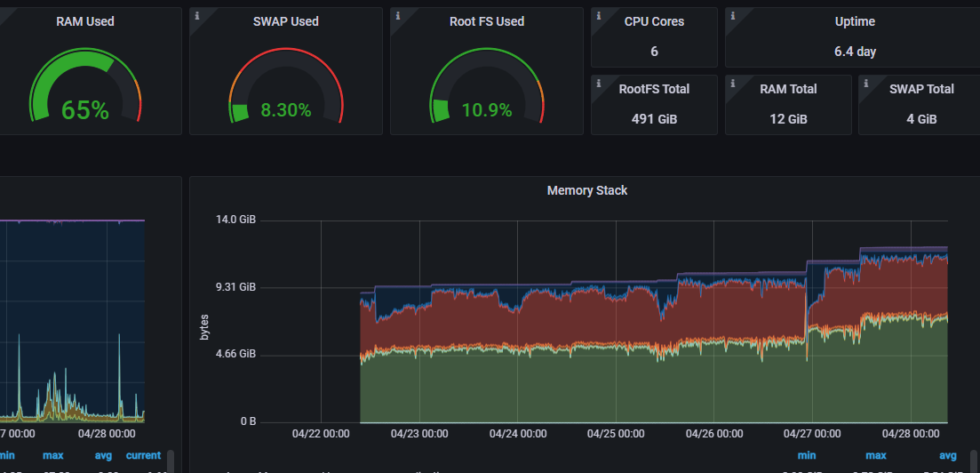This screenshot has width=980, height=473.
Task: Sort Memory Stack legend by max column
Action: [876, 455]
